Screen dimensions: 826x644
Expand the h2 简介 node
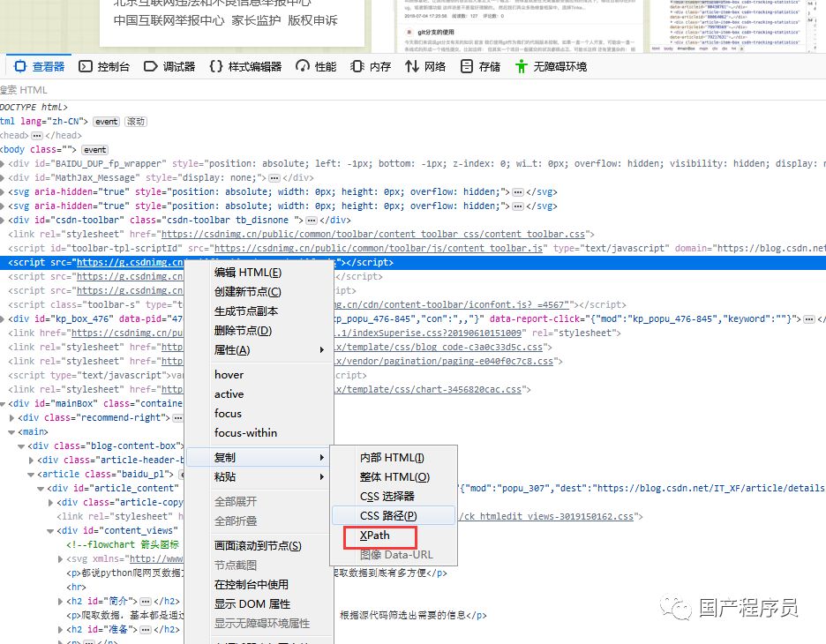(61, 602)
